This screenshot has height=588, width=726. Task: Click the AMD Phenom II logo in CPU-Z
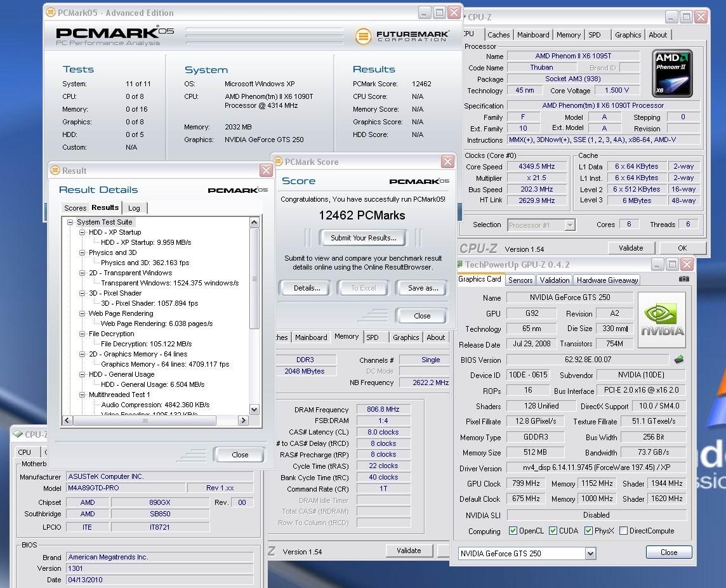click(x=672, y=73)
